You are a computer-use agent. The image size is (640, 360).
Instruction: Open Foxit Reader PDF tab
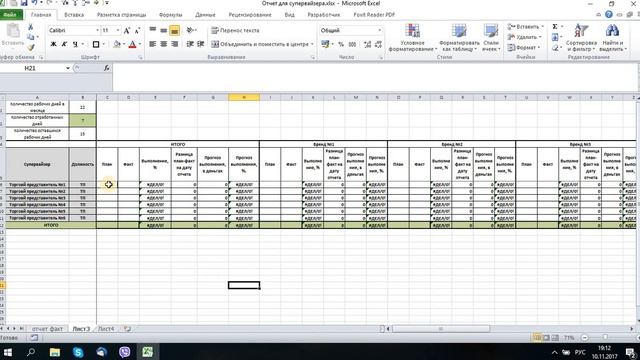pyautogui.click(x=374, y=15)
